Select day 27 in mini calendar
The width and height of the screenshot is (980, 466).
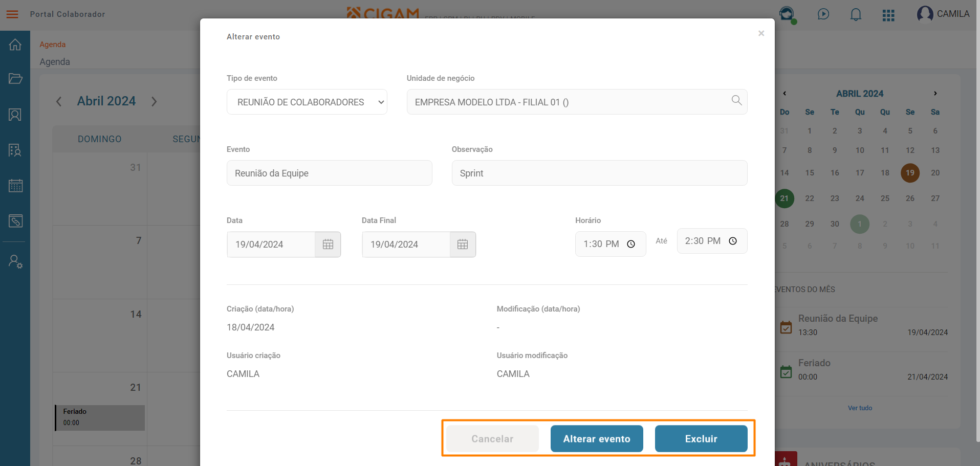pyautogui.click(x=935, y=198)
